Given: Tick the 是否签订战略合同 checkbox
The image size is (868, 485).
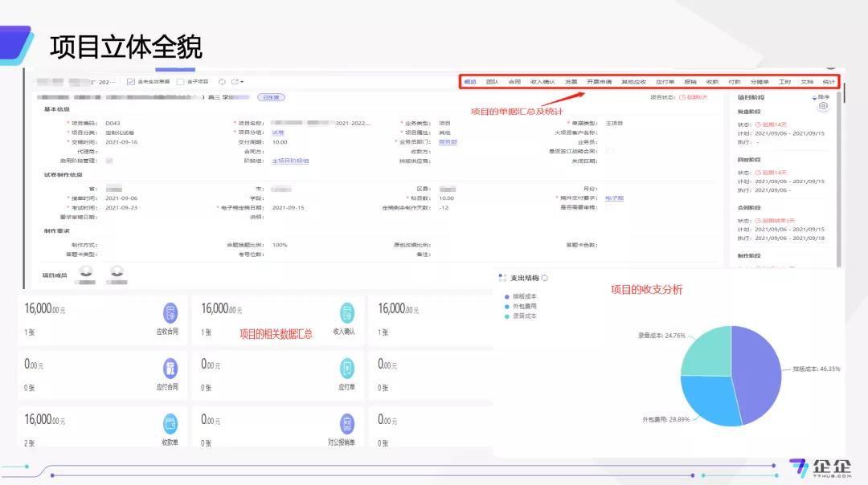Looking at the screenshot, I should click(610, 151).
